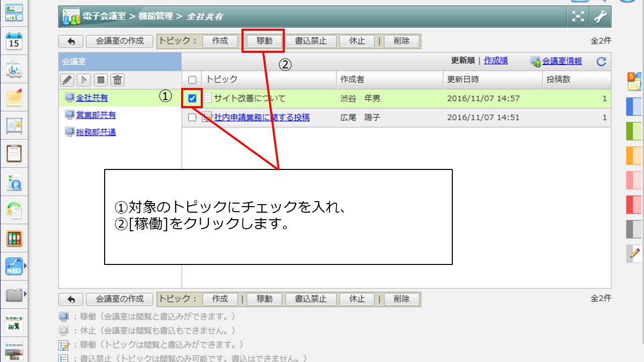Viewport: 644px width, 362px height.
Task: Open the 営業部共有 meeting room
Action: coord(96,115)
